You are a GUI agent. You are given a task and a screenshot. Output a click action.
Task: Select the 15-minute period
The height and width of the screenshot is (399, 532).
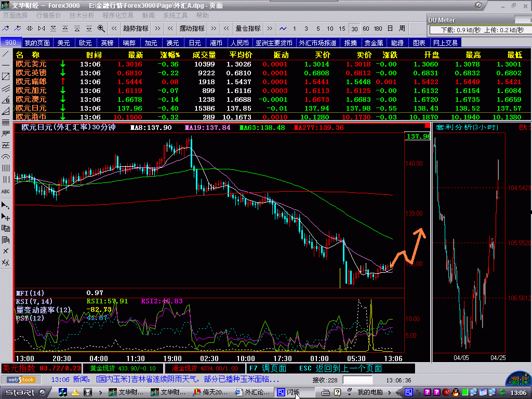click(x=342, y=29)
